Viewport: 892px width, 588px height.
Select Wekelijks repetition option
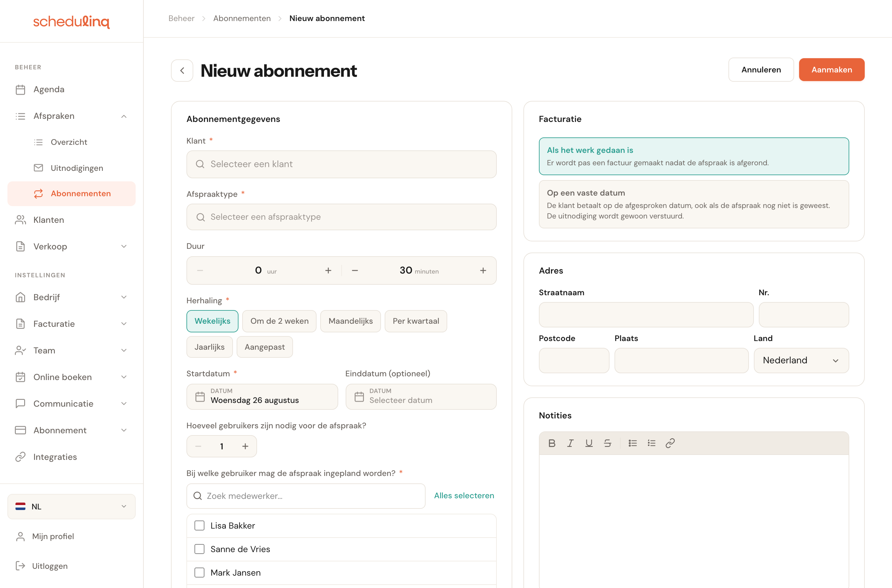pyautogui.click(x=212, y=321)
